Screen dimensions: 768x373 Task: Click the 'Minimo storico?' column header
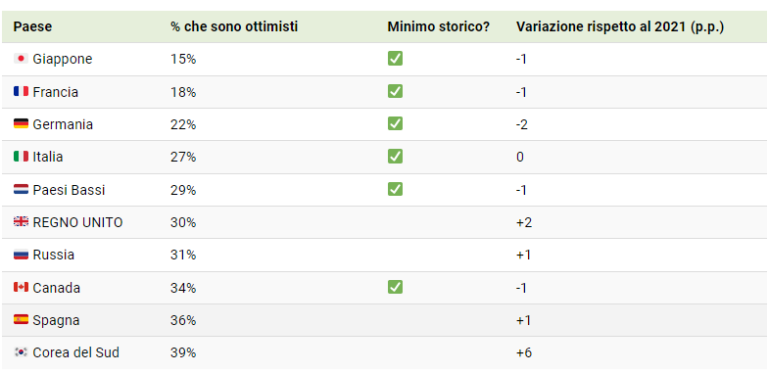(x=439, y=27)
